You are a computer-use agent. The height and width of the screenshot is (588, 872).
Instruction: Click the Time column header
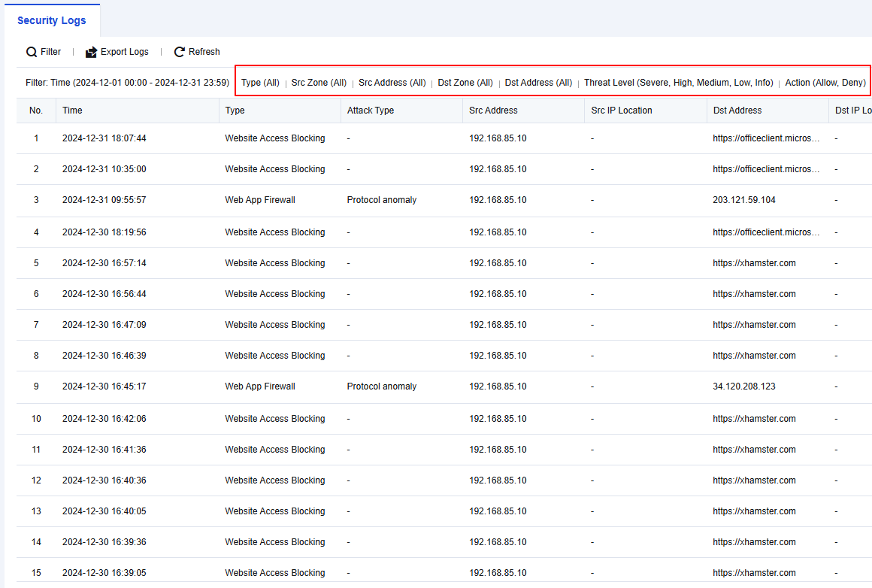(x=73, y=111)
